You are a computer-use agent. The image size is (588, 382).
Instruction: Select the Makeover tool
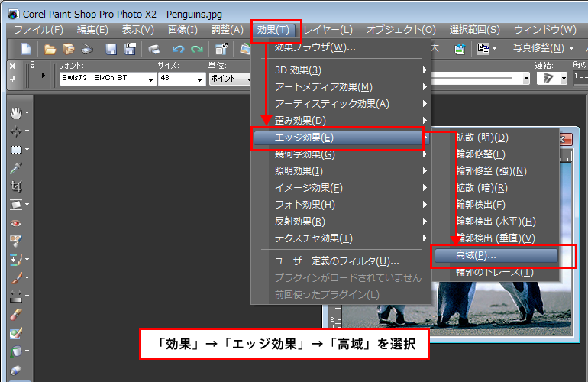tap(16, 241)
